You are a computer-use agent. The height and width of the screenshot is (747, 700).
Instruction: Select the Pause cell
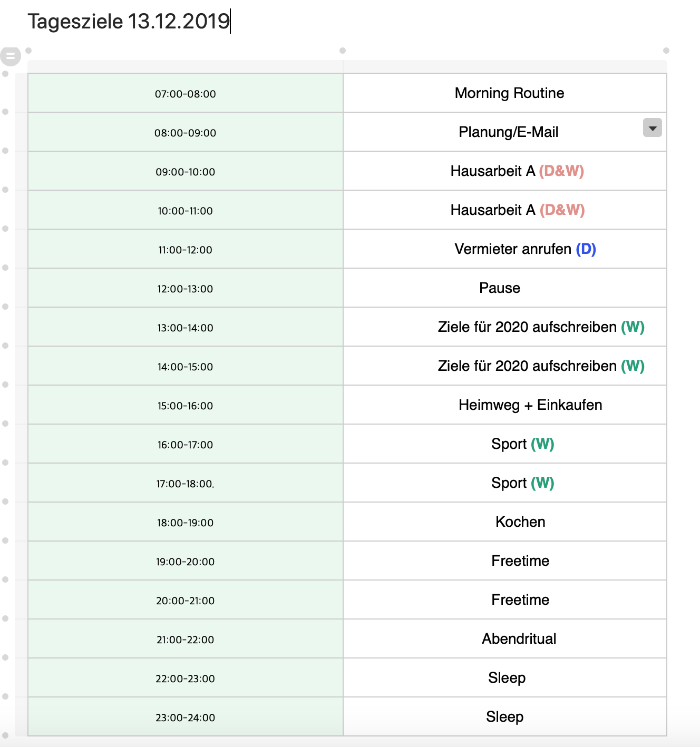point(505,288)
